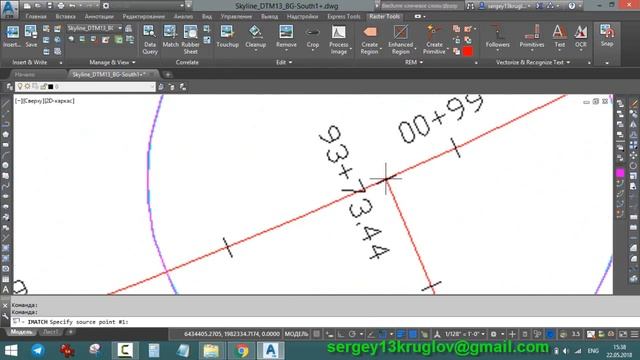
Task: Toggle the blue circle hardware acceleration button
Action: point(550,334)
